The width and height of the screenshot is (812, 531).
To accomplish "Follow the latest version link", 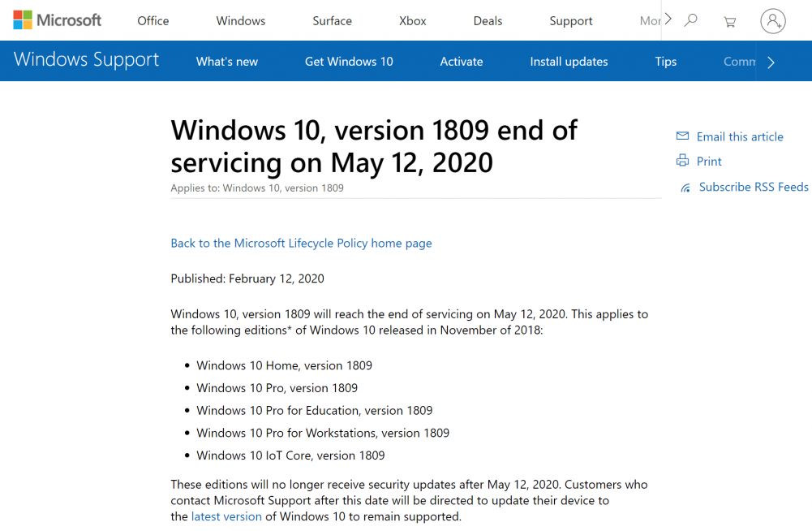I will point(226,516).
